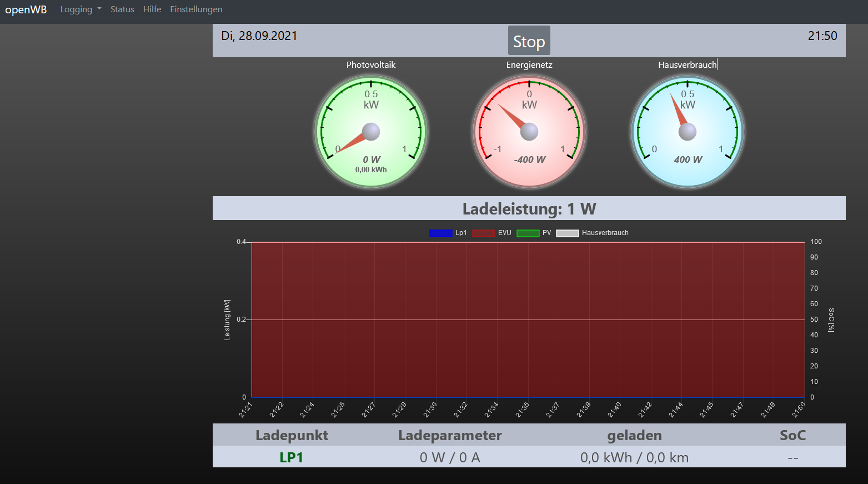Toggle EVU series in chart legend

492,233
